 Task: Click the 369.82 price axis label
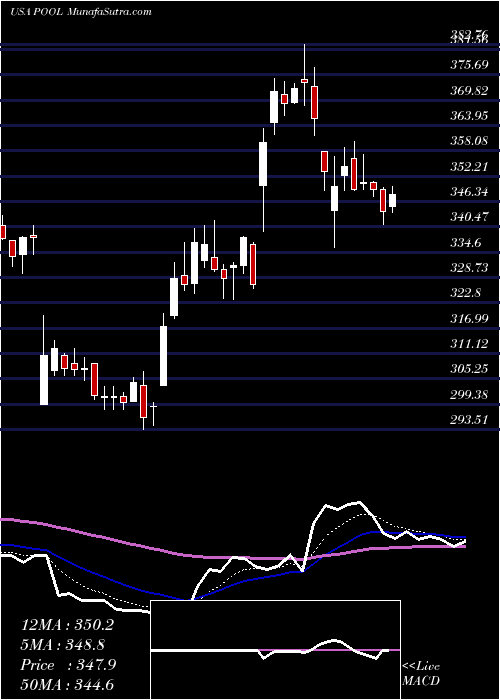(x=469, y=91)
